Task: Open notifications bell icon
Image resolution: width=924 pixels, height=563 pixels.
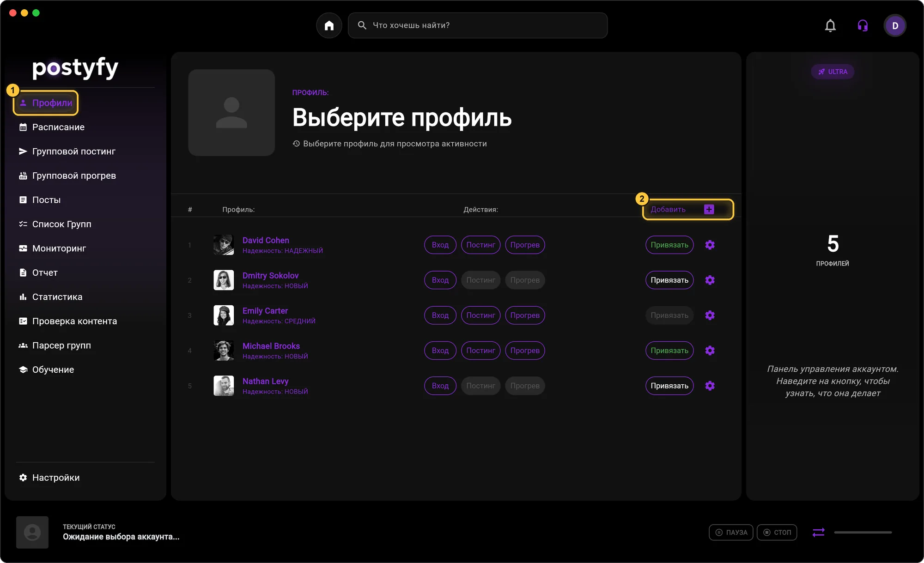Action: coord(830,25)
